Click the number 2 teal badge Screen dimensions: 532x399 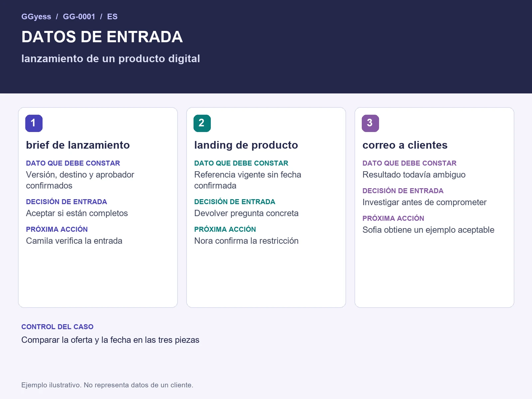click(202, 123)
